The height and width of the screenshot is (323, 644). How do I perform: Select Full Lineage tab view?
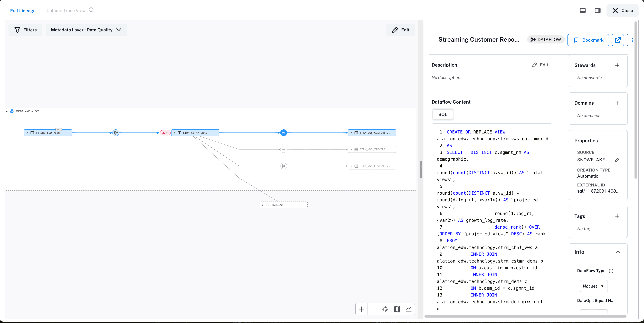pos(23,10)
